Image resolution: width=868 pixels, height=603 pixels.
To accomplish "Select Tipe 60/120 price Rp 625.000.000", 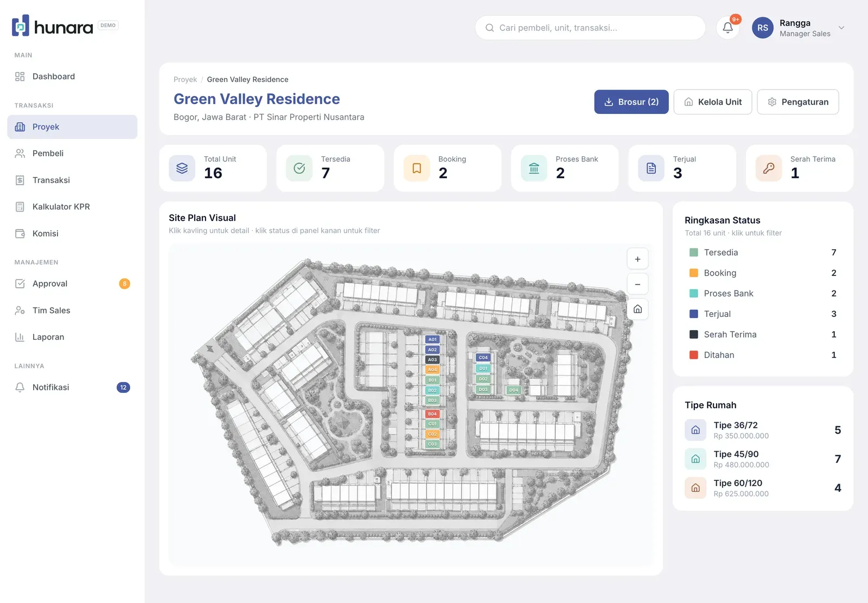I will click(x=741, y=494).
